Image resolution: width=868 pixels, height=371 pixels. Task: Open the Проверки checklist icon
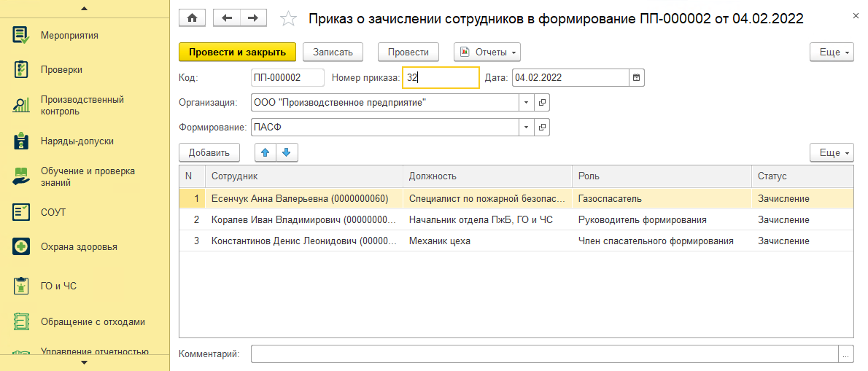(21, 70)
